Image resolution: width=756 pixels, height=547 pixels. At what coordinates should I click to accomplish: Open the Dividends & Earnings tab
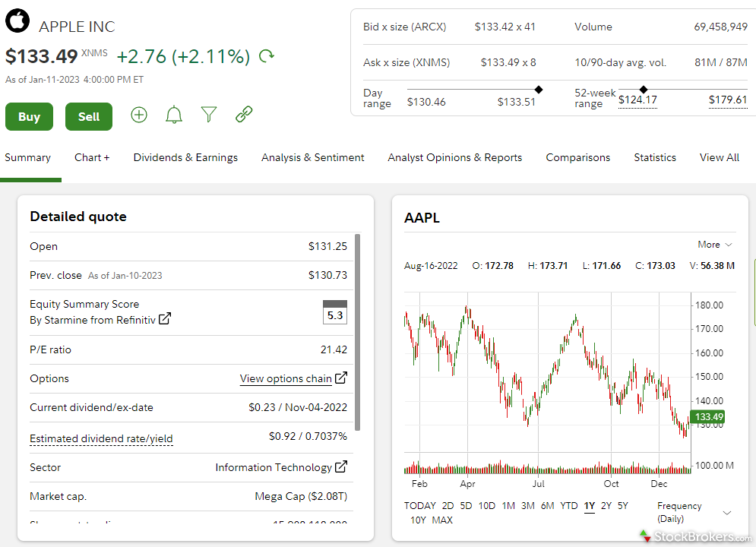(185, 157)
